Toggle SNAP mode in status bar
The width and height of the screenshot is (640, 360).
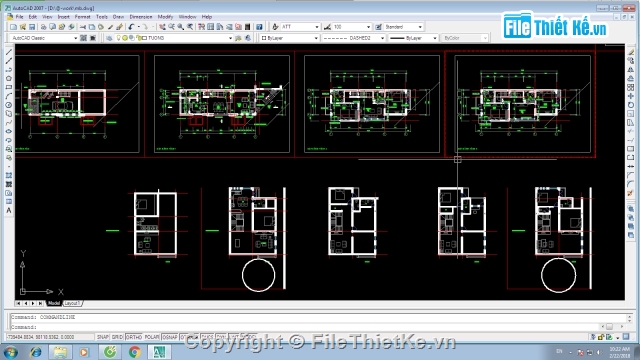tap(102, 337)
